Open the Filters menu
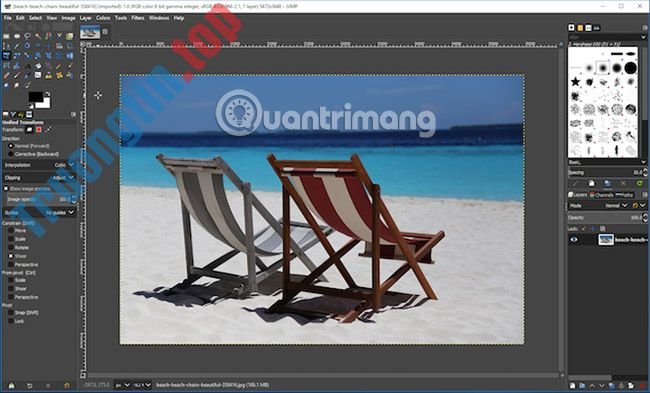The width and height of the screenshot is (650, 393). 138,18
